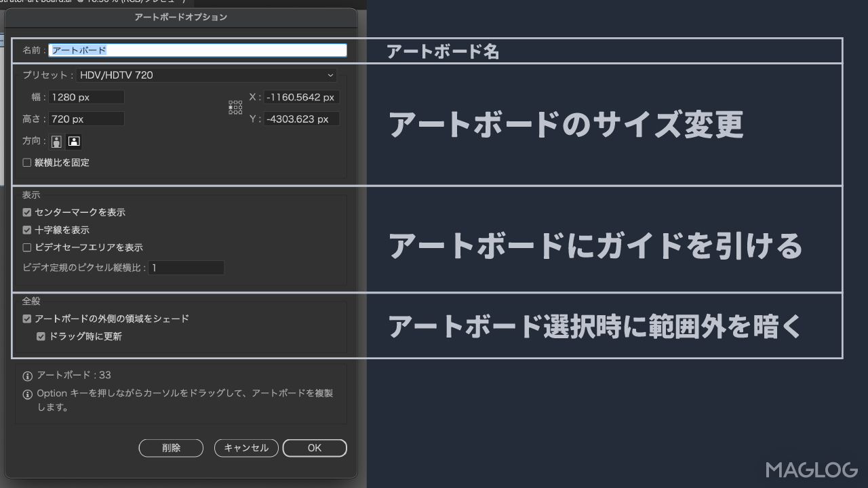Click the center square of the reference point locator
This screenshot has height=488, width=868.
point(235,107)
